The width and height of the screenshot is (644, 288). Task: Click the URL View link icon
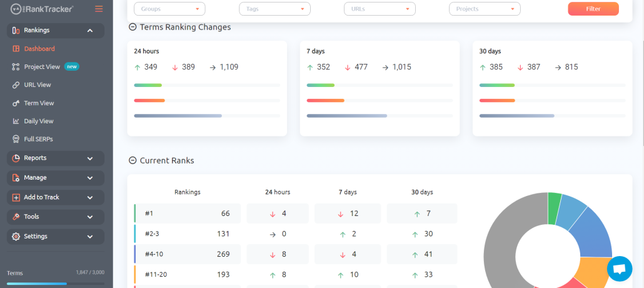pyautogui.click(x=16, y=85)
